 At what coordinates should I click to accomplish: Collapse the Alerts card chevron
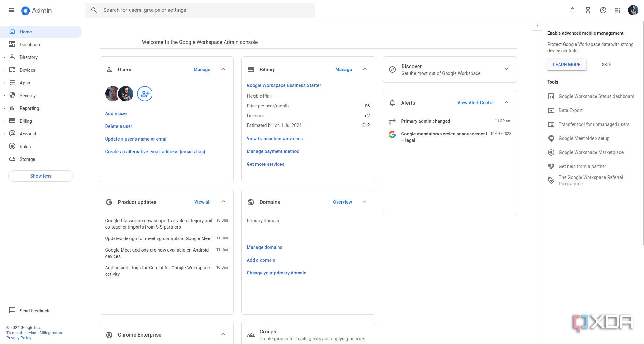pyautogui.click(x=507, y=102)
